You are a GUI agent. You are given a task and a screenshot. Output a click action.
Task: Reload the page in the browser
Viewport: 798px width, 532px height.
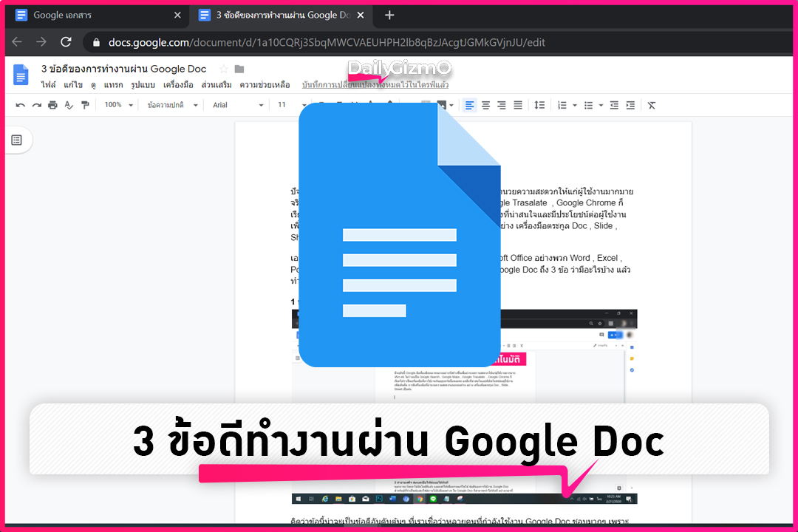66,42
